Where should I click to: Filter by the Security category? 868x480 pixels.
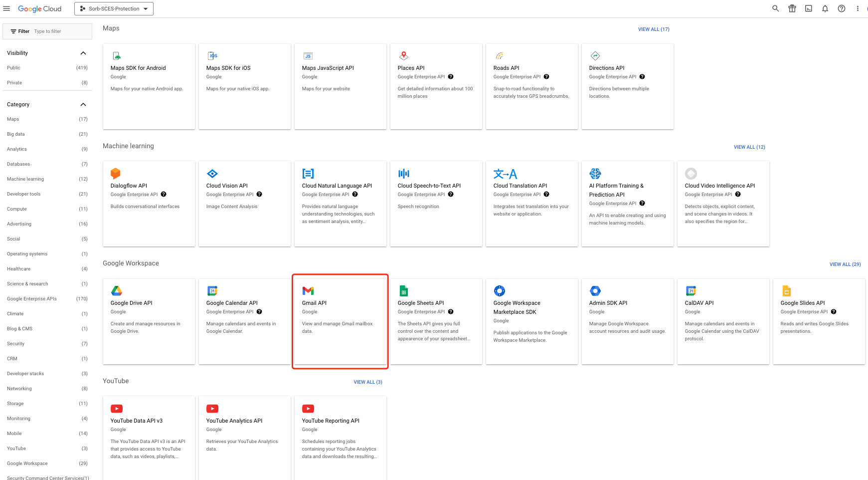(15, 343)
